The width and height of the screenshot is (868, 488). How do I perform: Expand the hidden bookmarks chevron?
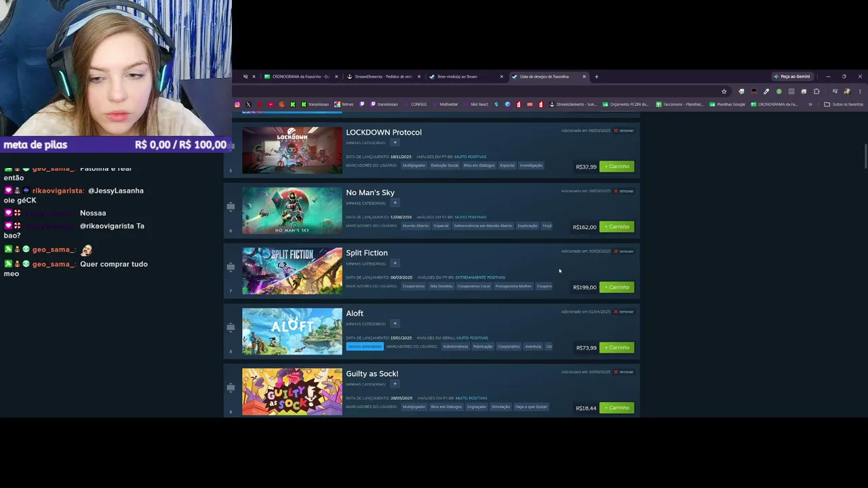coord(810,104)
